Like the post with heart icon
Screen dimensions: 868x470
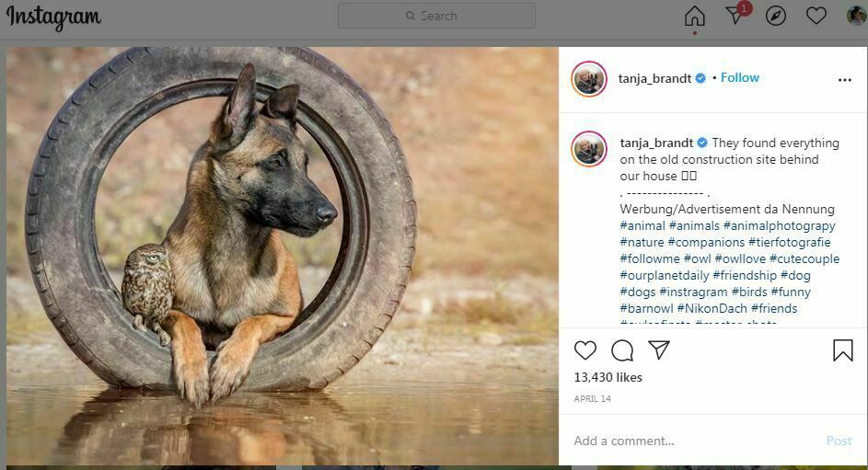click(x=585, y=350)
